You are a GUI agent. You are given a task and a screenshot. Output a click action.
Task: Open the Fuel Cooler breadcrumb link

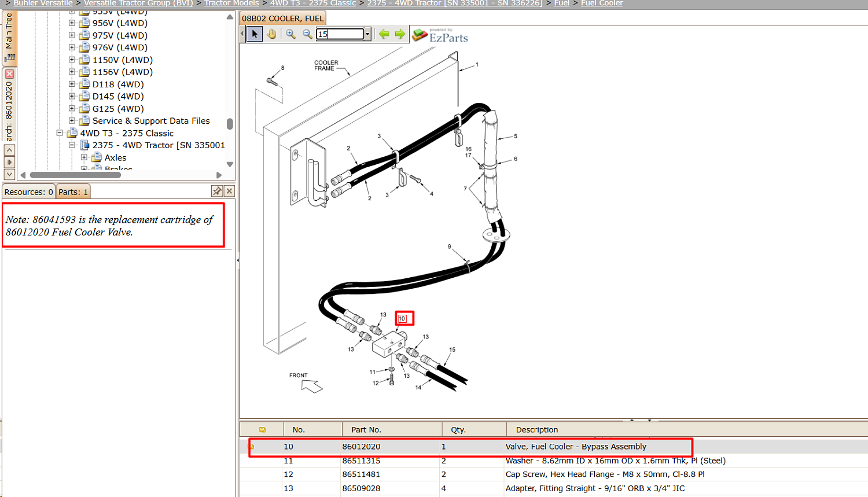(x=602, y=3)
